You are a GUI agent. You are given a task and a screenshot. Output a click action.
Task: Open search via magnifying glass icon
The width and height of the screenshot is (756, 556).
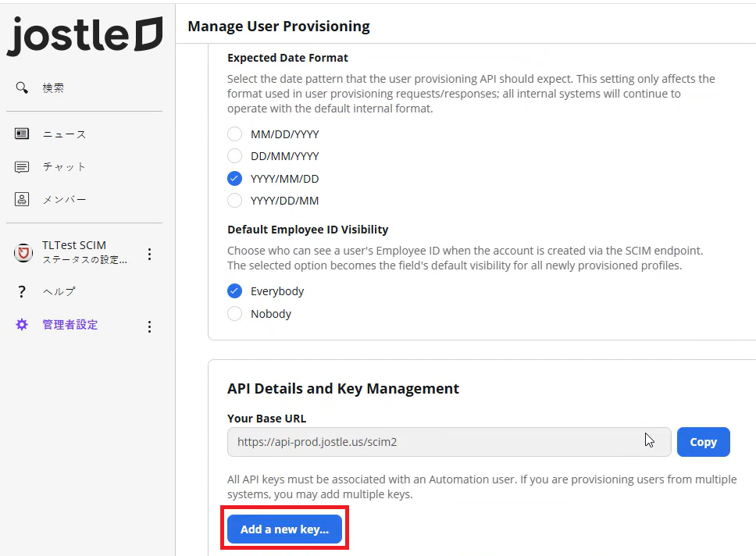22,87
